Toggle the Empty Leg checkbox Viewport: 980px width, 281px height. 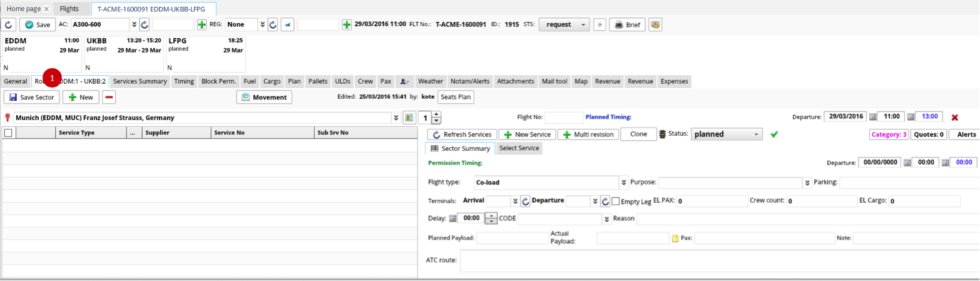616,202
